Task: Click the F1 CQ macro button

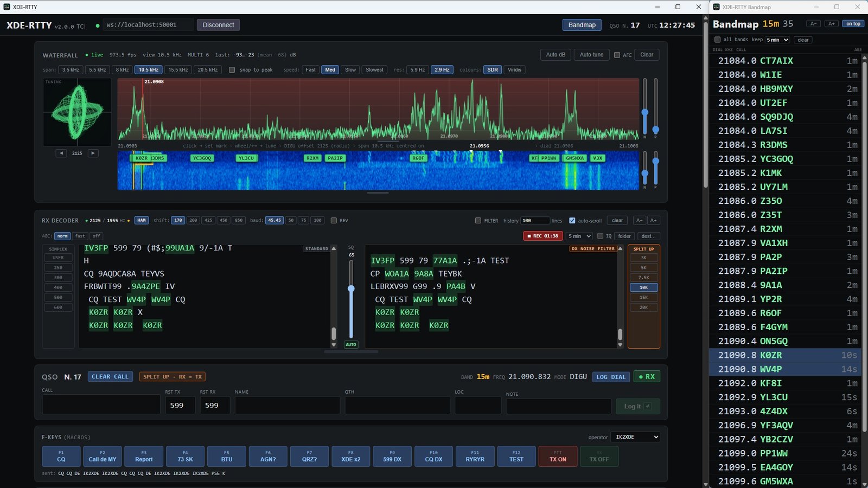Action: (x=61, y=456)
